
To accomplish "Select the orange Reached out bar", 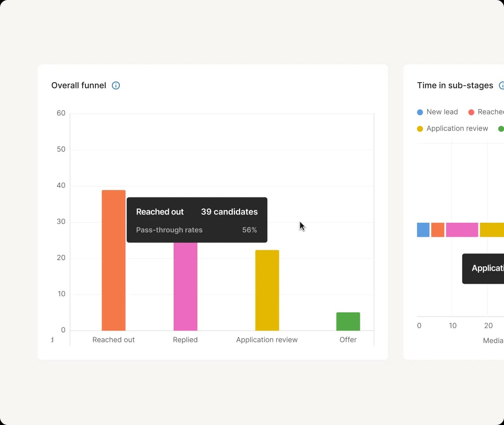I will point(114,260).
